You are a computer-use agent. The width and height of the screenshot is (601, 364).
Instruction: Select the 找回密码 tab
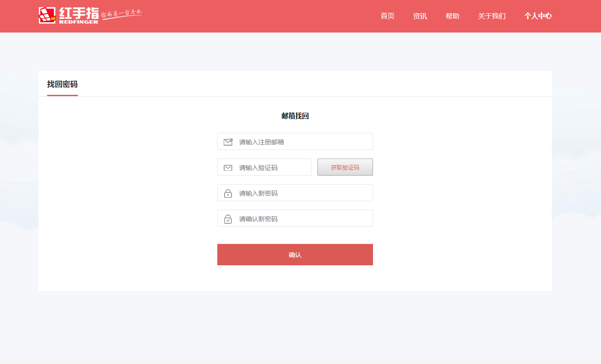[62, 84]
